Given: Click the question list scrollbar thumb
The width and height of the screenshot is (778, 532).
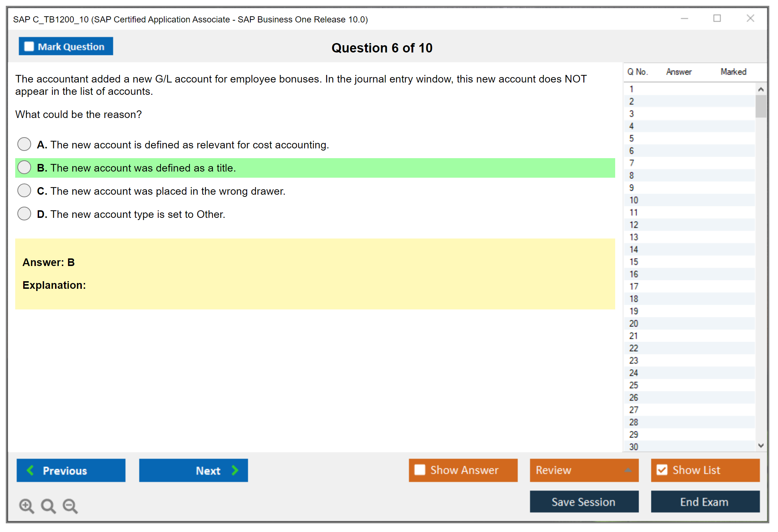Looking at the screenshot, I should (761, 106).
